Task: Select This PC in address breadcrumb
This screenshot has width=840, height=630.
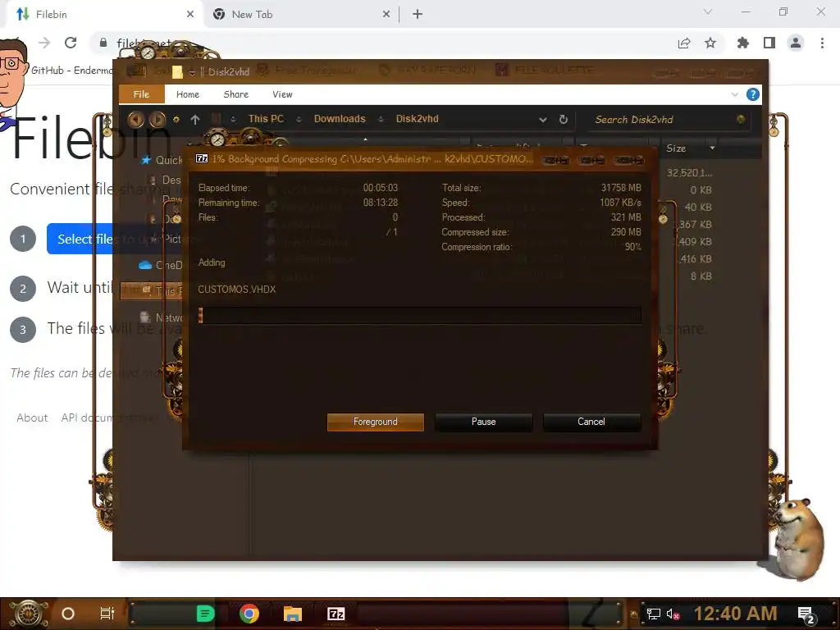Action: (266, 119)
